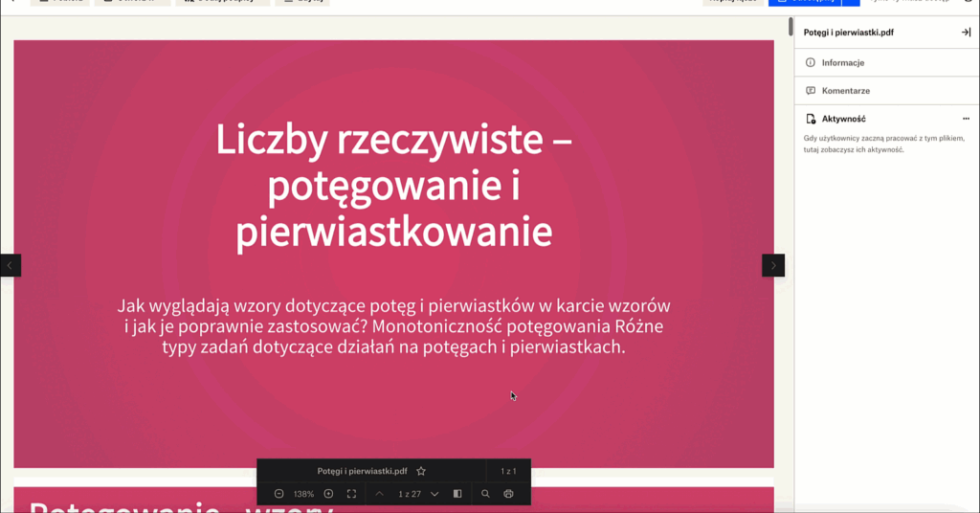Viewport: 980px width, 513px height.
Task: Select the Aktywność section
Action: (x=843, y=119)
